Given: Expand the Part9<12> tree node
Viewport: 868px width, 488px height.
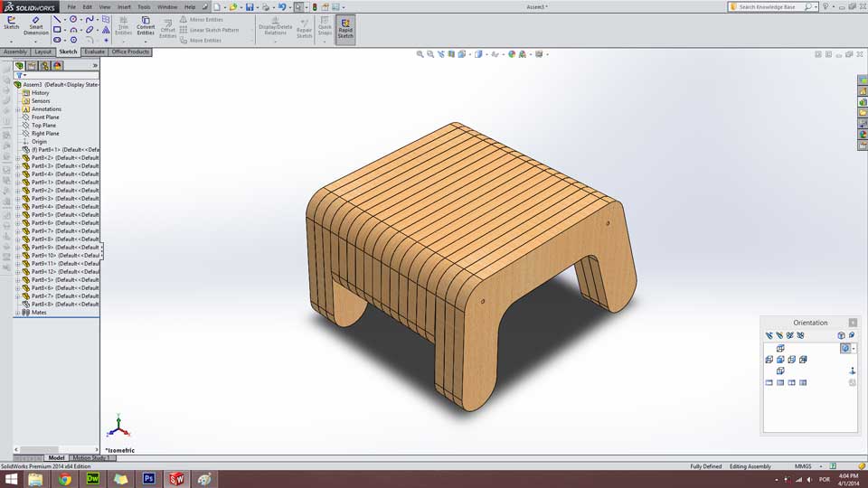Looking at the screenshot, I should 18,272.
